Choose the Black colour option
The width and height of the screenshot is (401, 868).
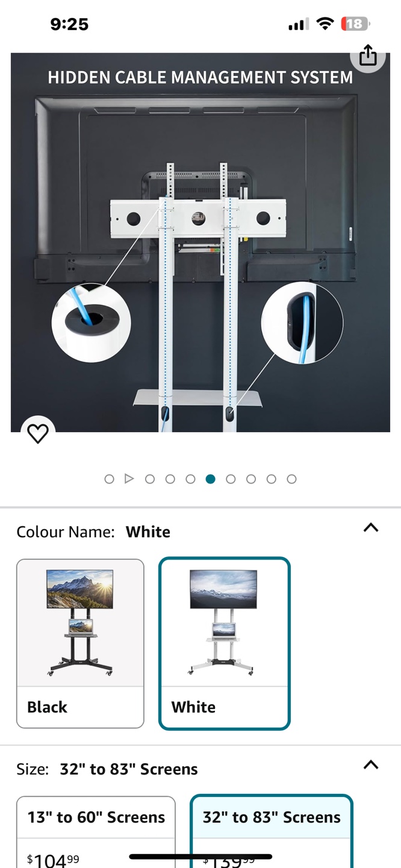(x=80, y=644)
